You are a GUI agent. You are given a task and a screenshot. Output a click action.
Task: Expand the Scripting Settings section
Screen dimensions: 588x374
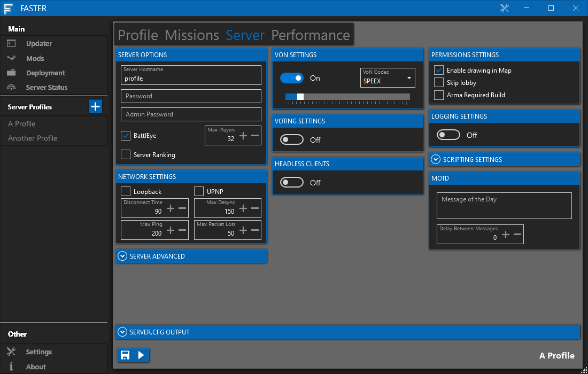click(505, 160)
